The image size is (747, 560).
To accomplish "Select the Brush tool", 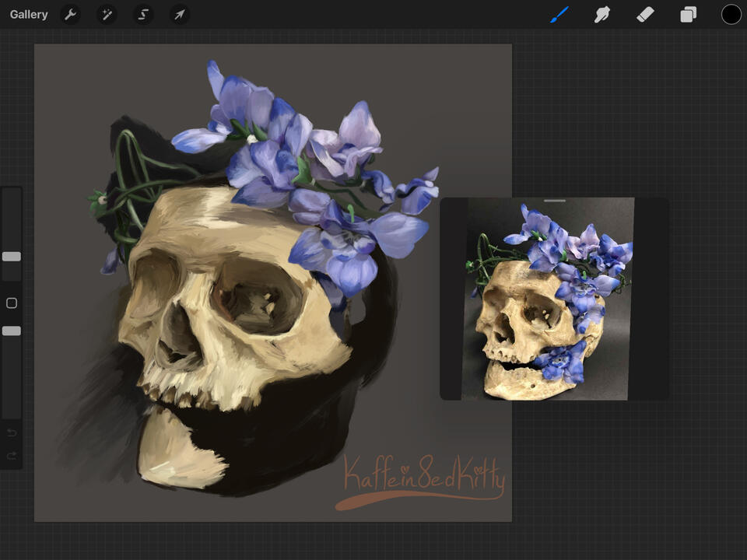I will click(x=559, y=15).
